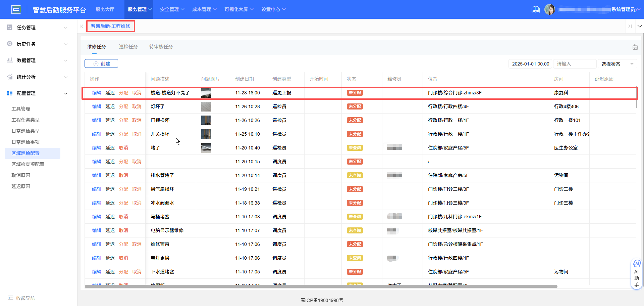Viewport: 644px width, 306px height.
Task: Click the toolbox icon above the task table
Action: coord(635,47)
